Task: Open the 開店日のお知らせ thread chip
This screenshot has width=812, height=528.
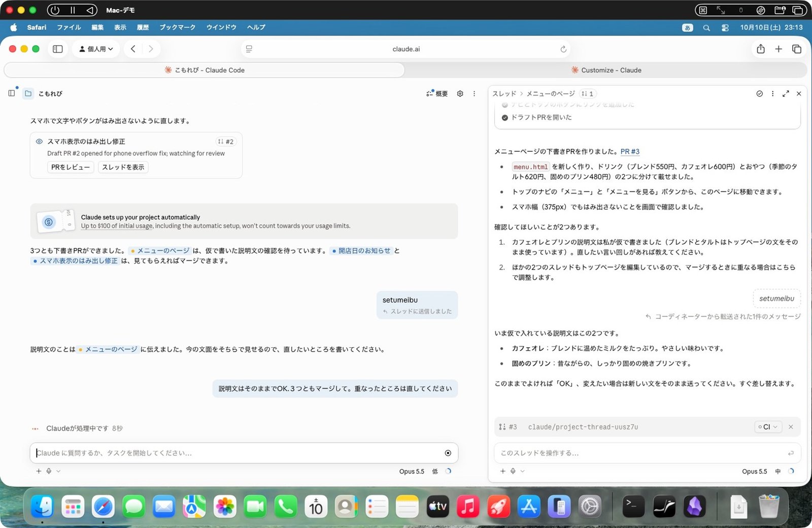Action: click(361, 251)
